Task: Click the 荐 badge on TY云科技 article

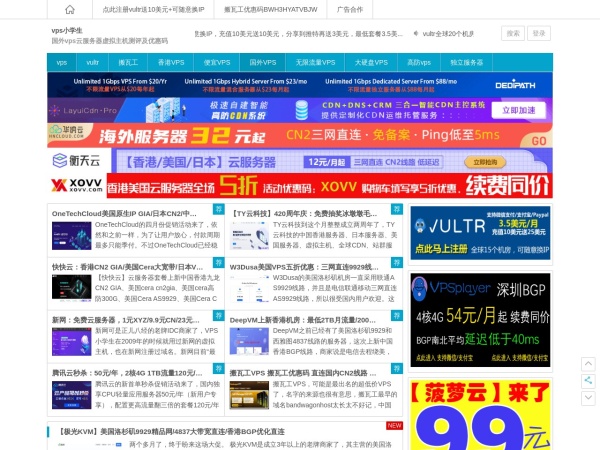Action: pos(397,209)
